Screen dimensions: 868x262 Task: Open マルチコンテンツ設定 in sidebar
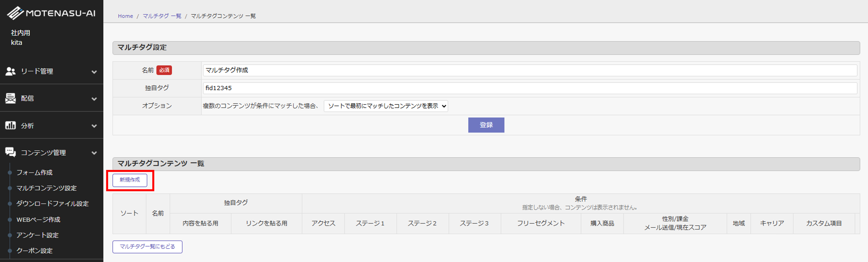(x=47, y=188)
